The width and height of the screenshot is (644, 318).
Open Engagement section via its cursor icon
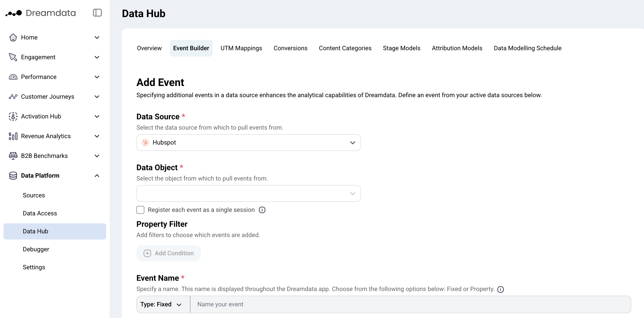pos(13,57)
